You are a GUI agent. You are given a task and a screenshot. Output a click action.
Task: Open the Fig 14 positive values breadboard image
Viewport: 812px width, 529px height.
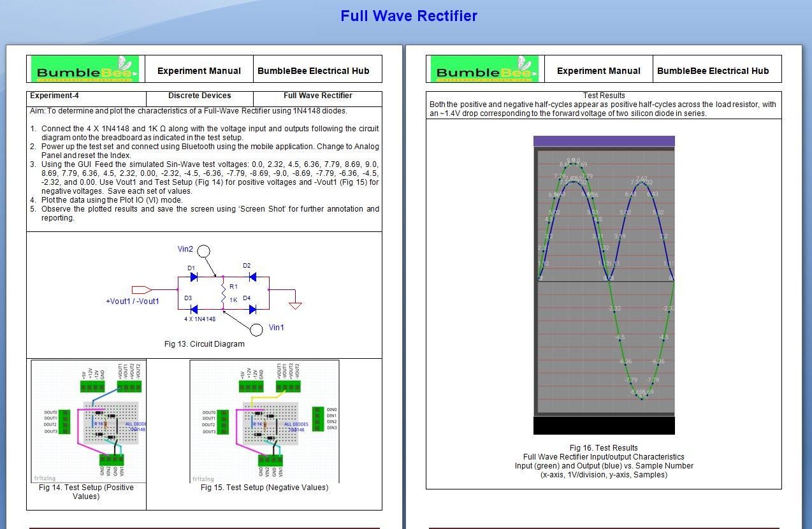point(89,421)
